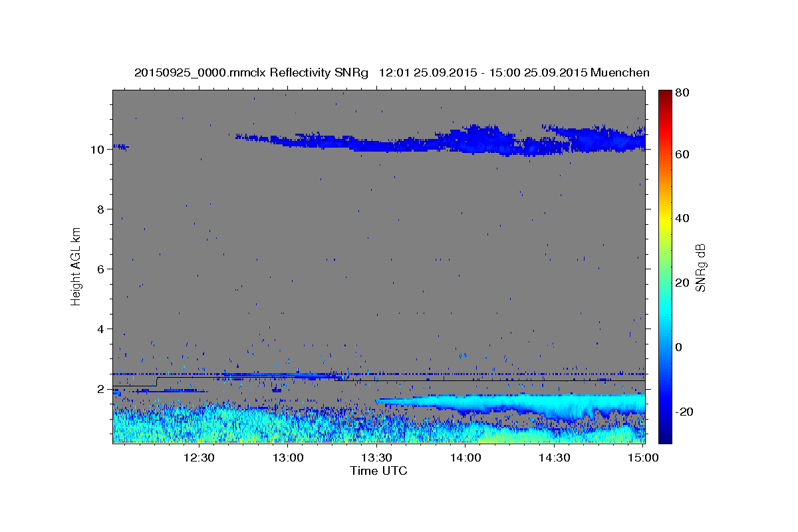The height and width of the screenshot is (532, 798).
Task: Click the 13:30 time tick label
Action: pyautogui.click(x=376, y=458)
